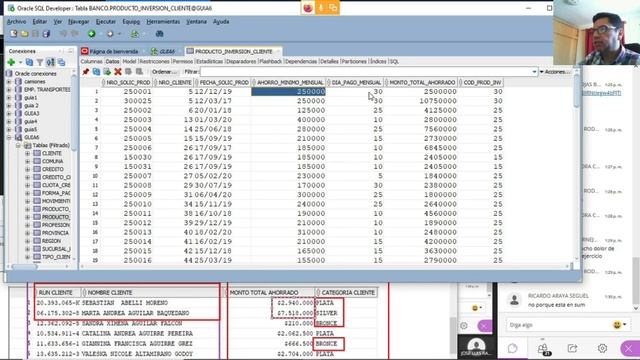Open the Ejecutar menu

point(106,22)
